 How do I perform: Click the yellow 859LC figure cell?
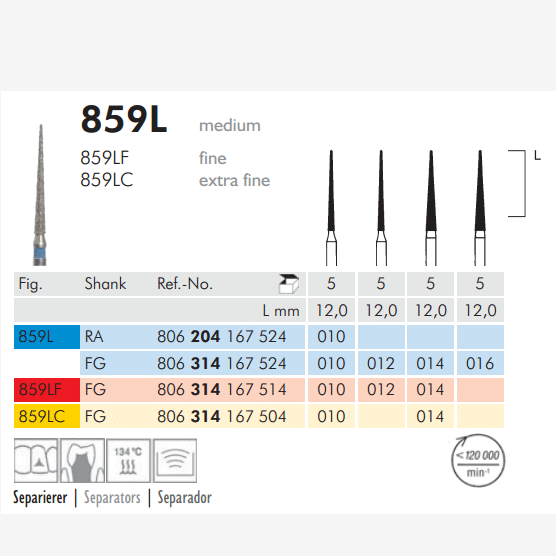click(47, 416)
